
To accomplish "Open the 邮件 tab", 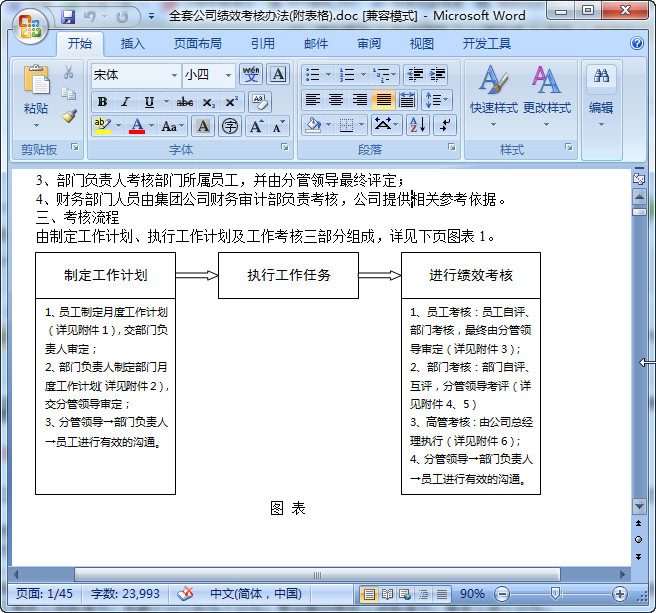I will [316, 43].
